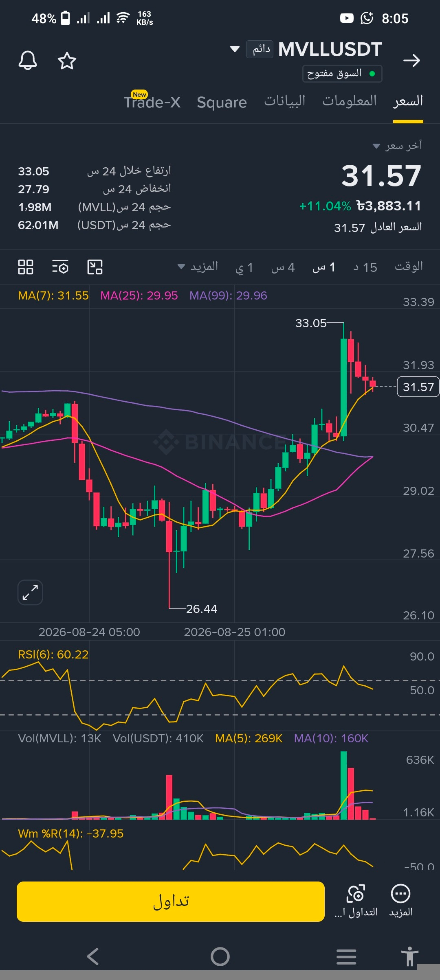The width and height of the screenshot is (440, 980).
Task: Tap the large 31.57 last price
Action: [x=381, y=176]
